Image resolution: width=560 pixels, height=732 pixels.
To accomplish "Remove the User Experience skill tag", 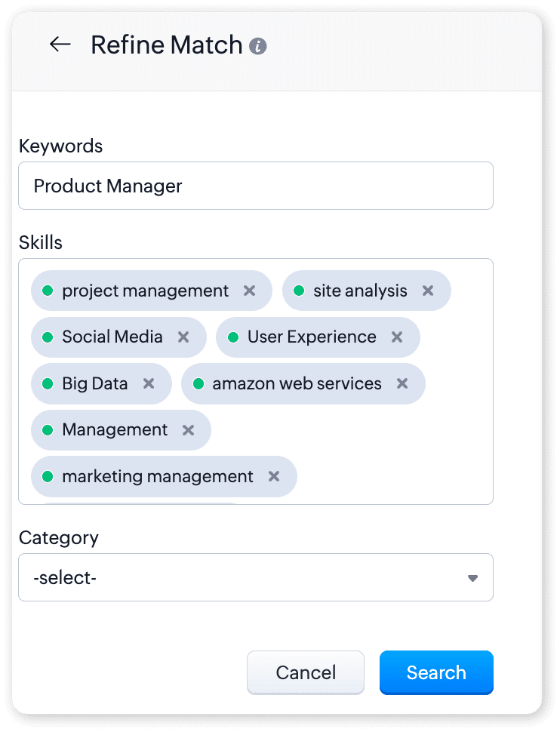I will click(x=397, y=337).
